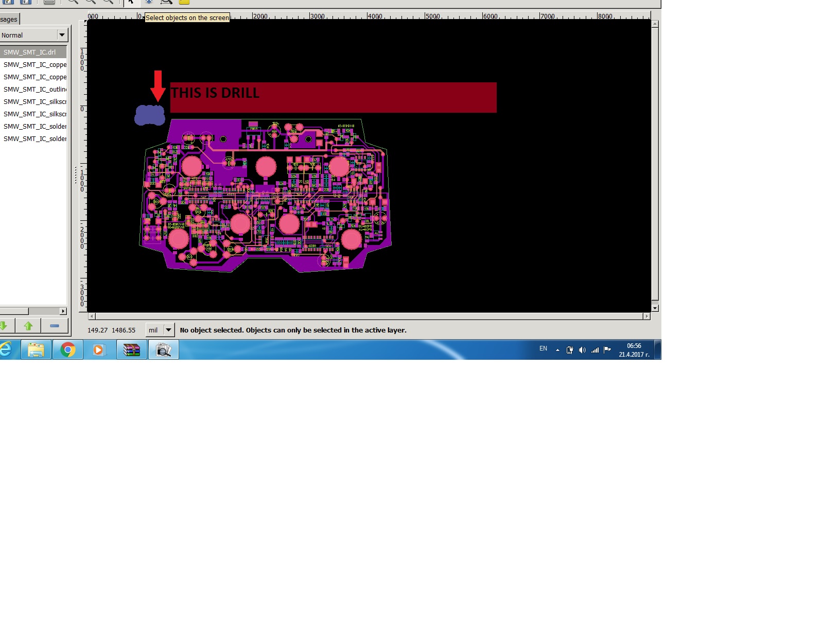This screenshot has height=630, width=840.
Task: Click the volume icon in system tray
Action: 582,350
